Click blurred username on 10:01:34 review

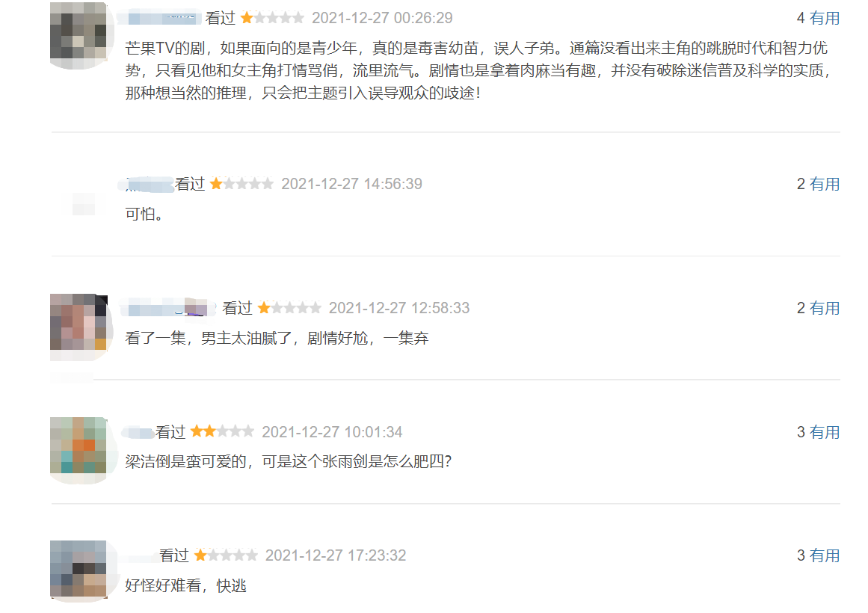[x=139, y=433]
